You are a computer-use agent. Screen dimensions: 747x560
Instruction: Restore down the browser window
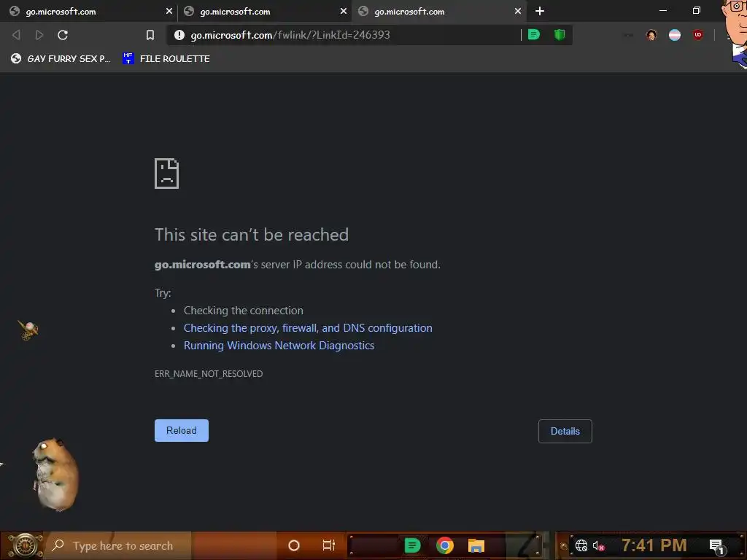(x=697, y=10)
